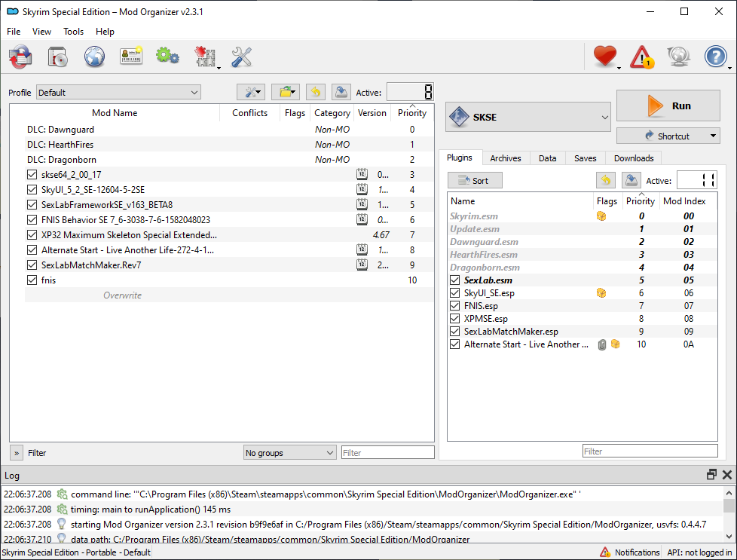Open settings wrench and screwdriver icon
737x560 pixels.
coord(242,57)
